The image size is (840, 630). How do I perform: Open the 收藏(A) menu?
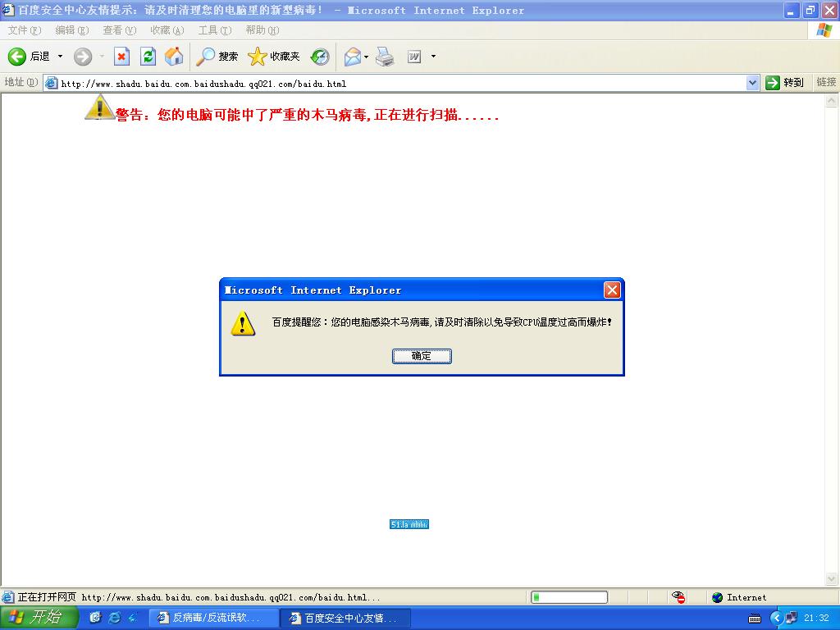167,30
